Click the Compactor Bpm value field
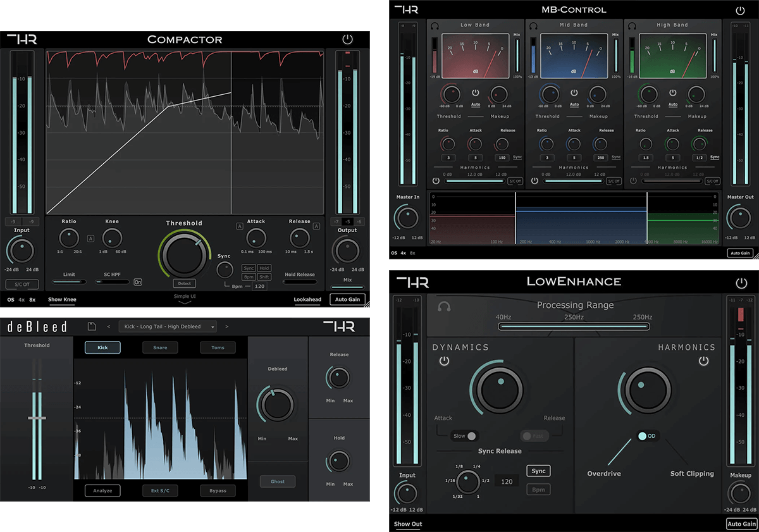The image size is (759, 532). click(259, 286)
